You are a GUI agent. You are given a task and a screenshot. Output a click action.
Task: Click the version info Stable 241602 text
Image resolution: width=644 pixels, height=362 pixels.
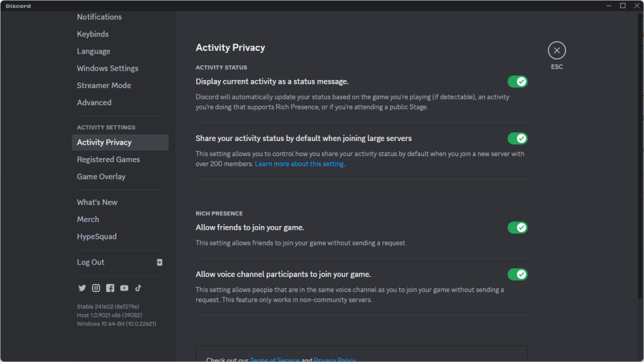[x=108, y=307]
